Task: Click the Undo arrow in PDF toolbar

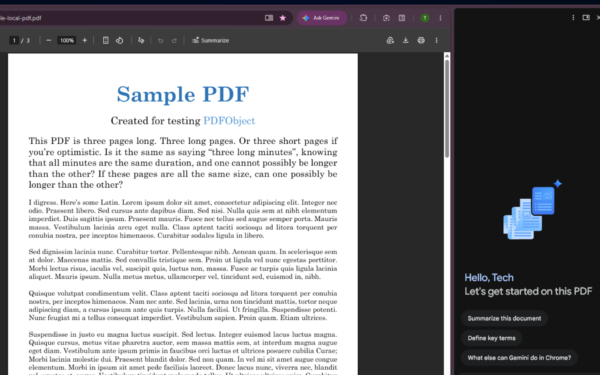Action: click(161, 41)
